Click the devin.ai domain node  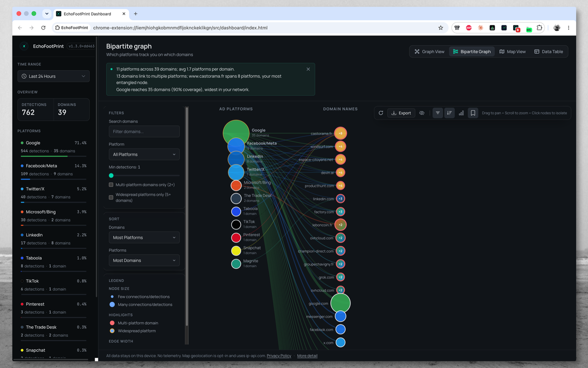[340, 172]
